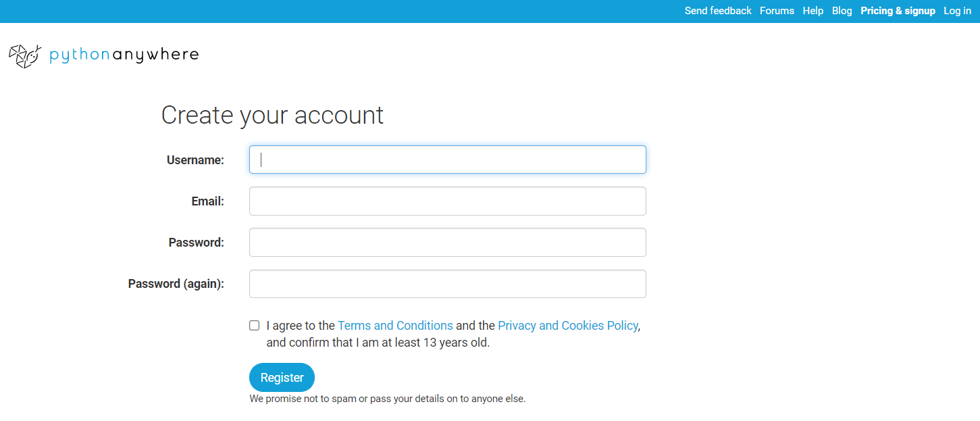Tick the terms agreement checkbox
Image resolution: width=980 pixels, height=421 pixels.
click(255, 325)
